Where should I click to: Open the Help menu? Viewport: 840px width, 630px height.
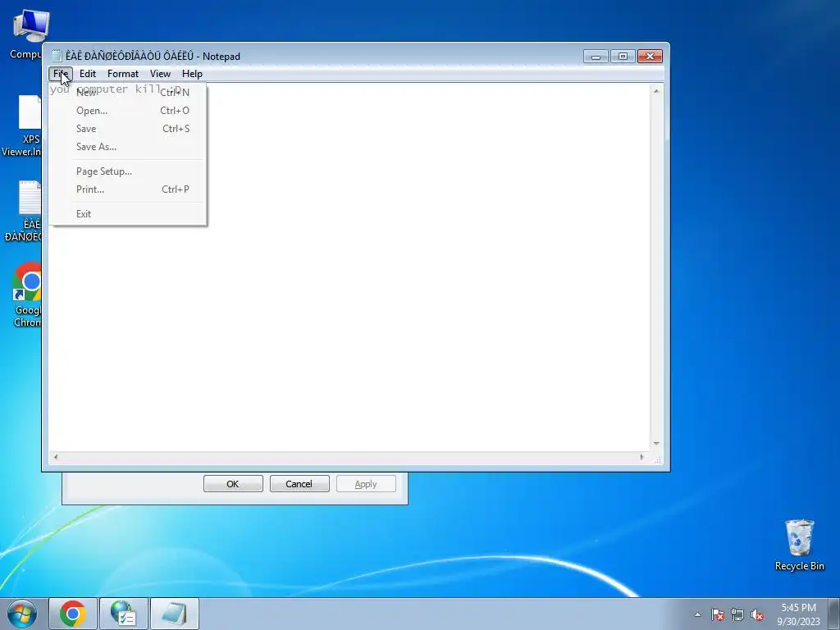[192, 74]
